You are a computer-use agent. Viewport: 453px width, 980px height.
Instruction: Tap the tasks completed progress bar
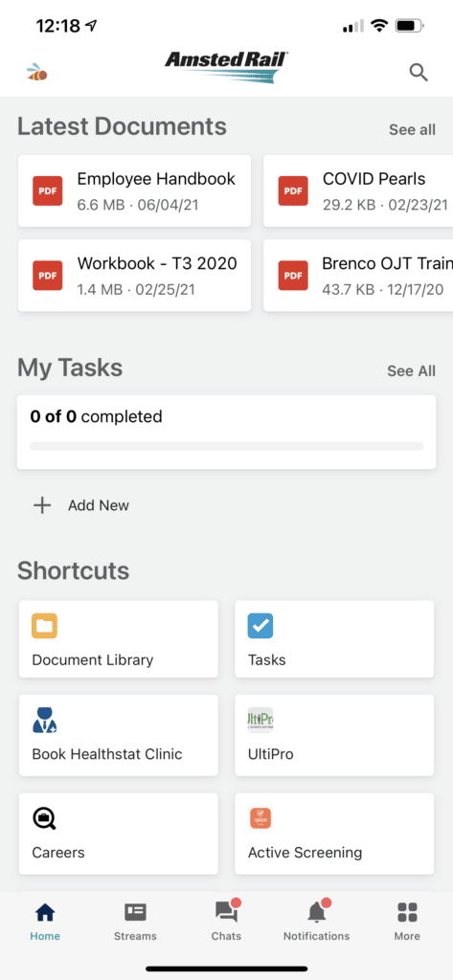pyautogui.click(x=226, y=446)
